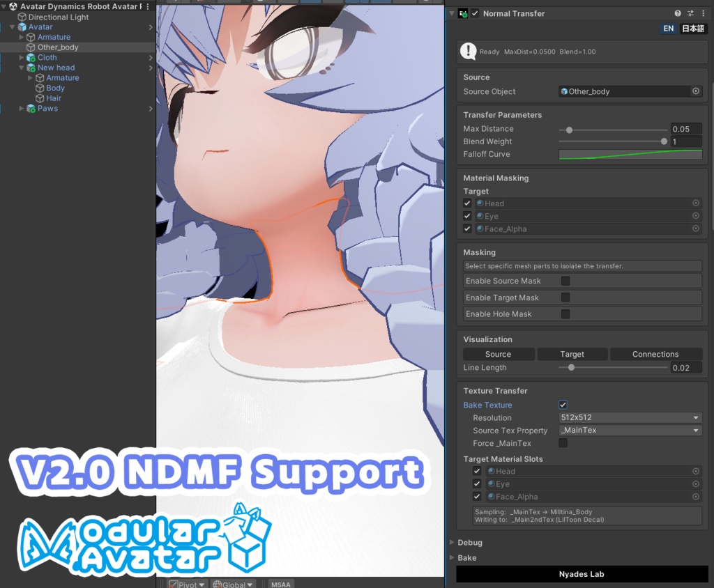Collapse the Normal Transfer component foldout
Viewport: 714px width, 588px height.
452,13
